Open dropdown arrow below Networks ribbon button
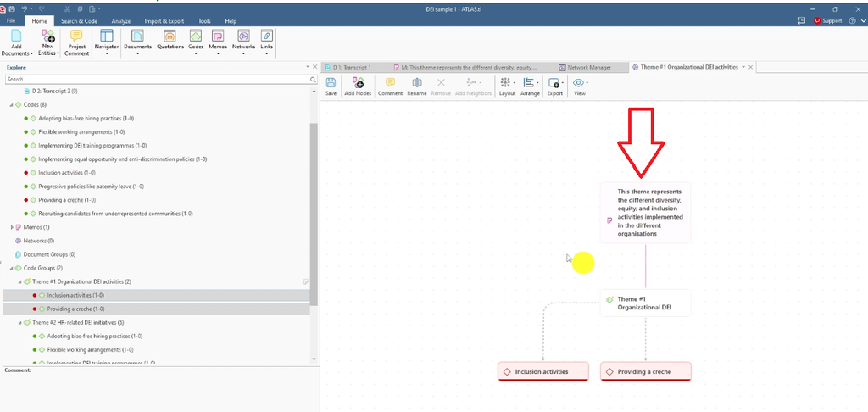The height and width of the screenshot is (412, 868). click(x=243, y=53)
